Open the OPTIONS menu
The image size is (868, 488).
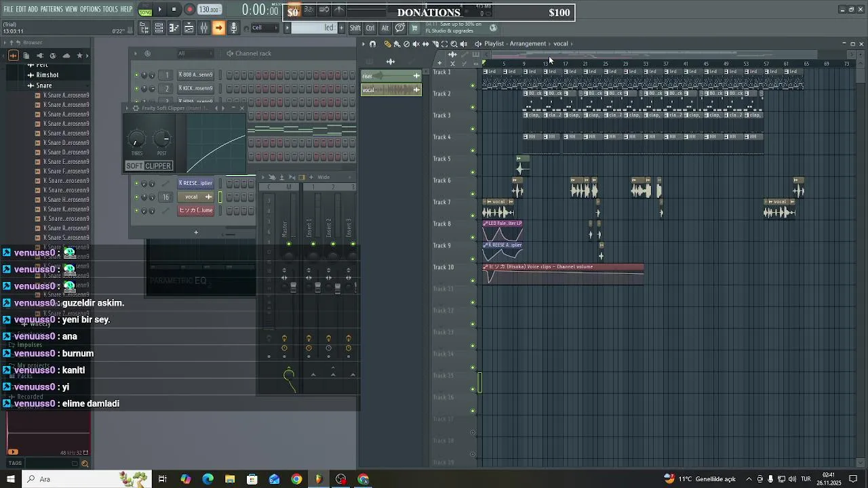click(90, 9)
